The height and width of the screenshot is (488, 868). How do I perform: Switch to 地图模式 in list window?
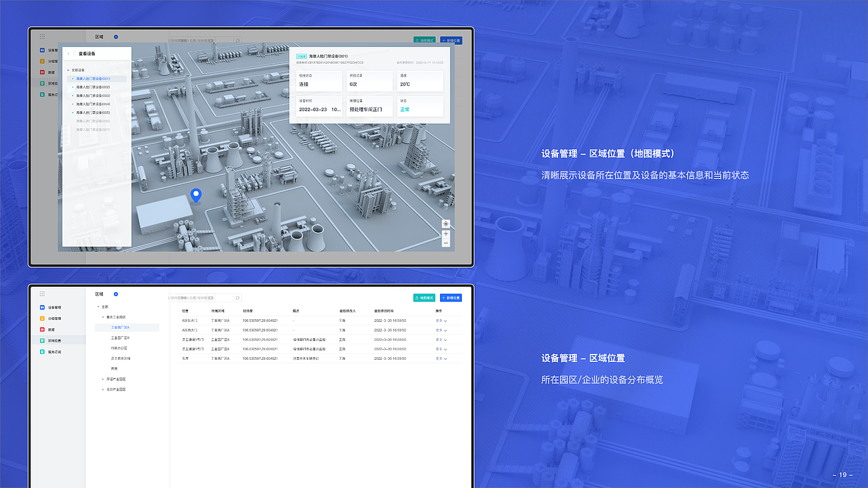(425, 298)
